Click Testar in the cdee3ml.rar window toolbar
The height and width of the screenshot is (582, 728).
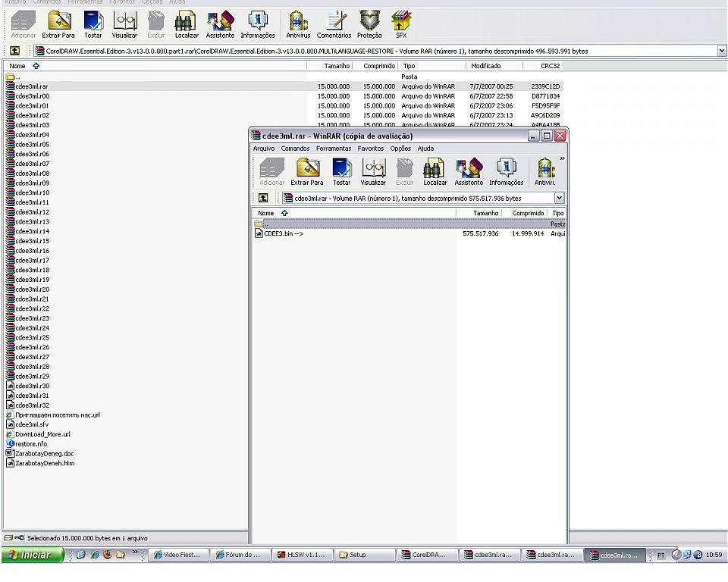(x=342, y=172)
